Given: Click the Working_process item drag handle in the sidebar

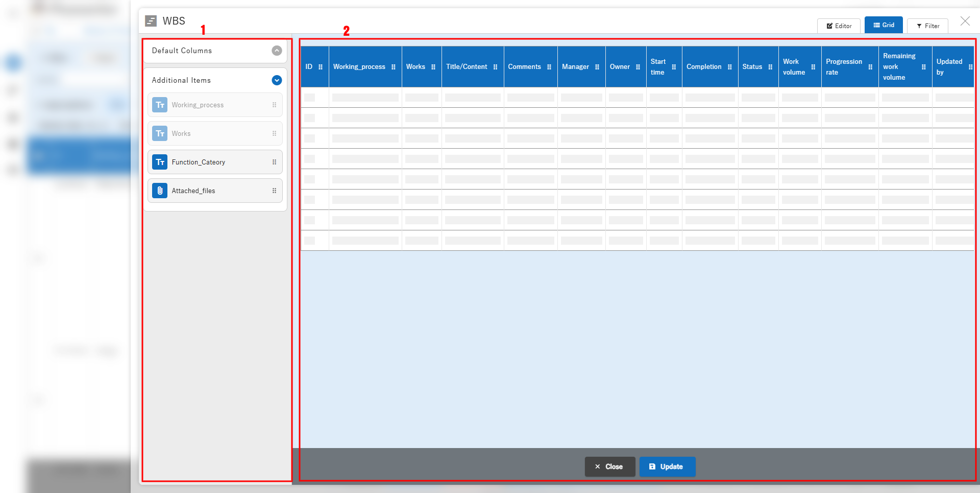Looking at the screenshot, I should tap(274, 105).
